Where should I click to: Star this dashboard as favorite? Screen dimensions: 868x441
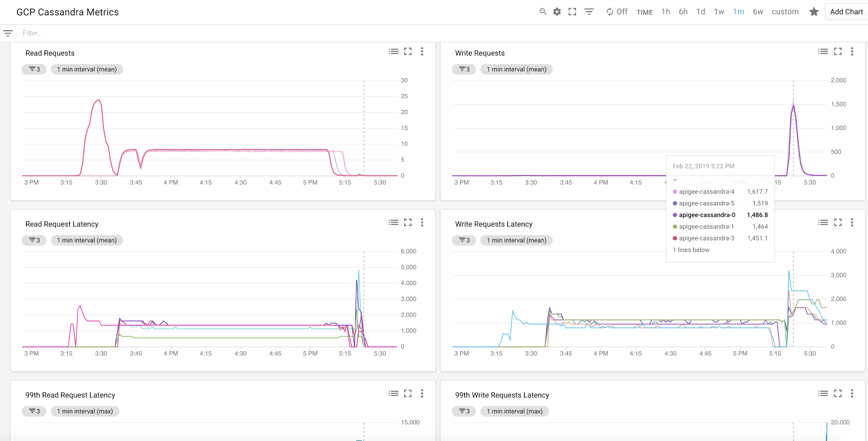coord(814,12)
